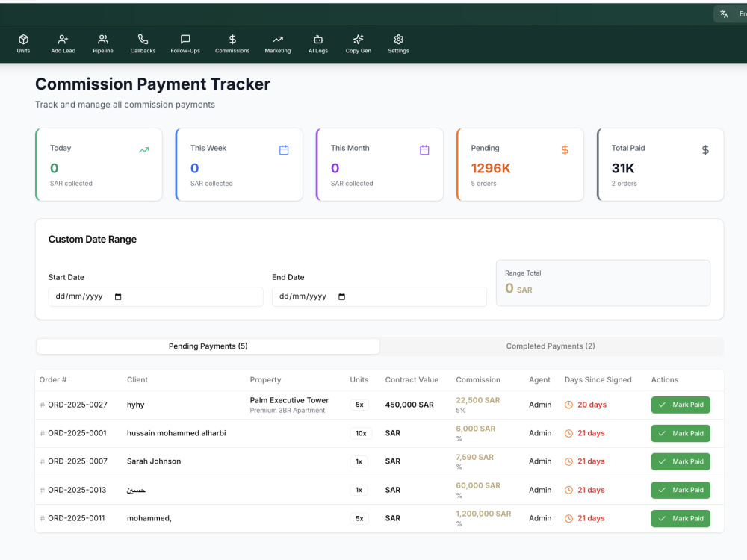Click the 1,200,000 SAR commission value

(483, 514)
